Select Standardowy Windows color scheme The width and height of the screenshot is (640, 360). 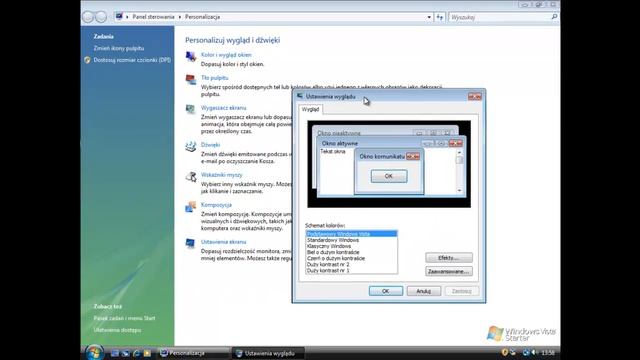click(351, 240)
